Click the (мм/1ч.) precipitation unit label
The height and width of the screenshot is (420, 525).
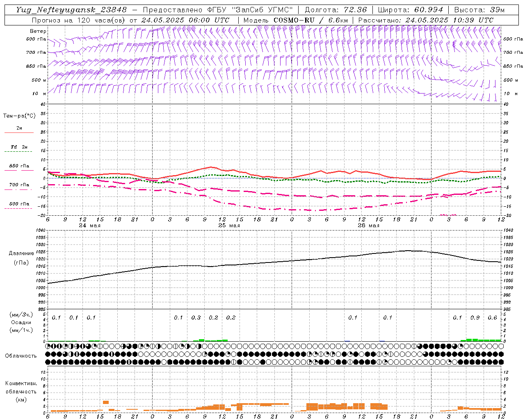[21, 330]
